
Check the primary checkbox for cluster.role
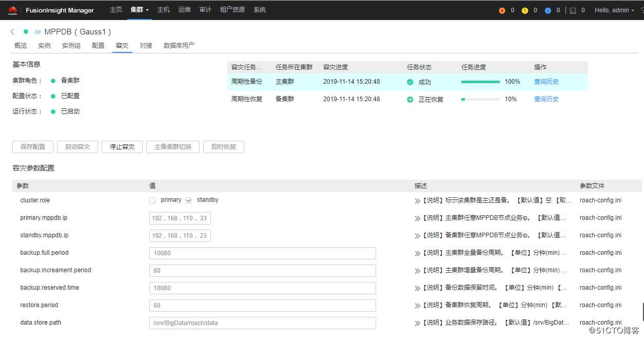pos(152,200)
